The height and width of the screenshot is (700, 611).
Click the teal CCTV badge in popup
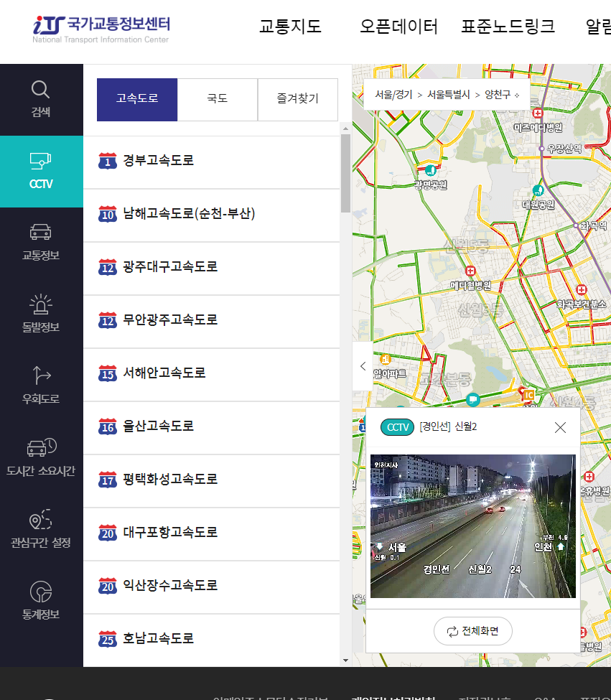(x=397, y=427)
